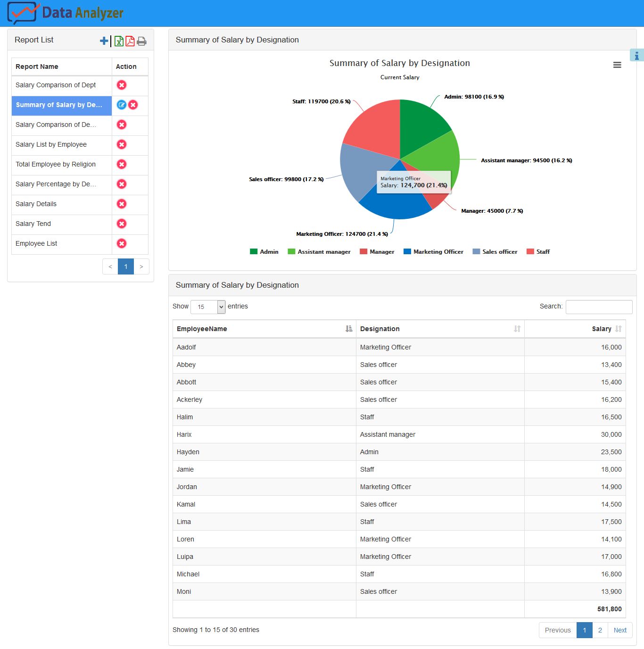Viewport: 644px width, 649px height.
Task: Go to page 2 of table
Action: [600, 630]
